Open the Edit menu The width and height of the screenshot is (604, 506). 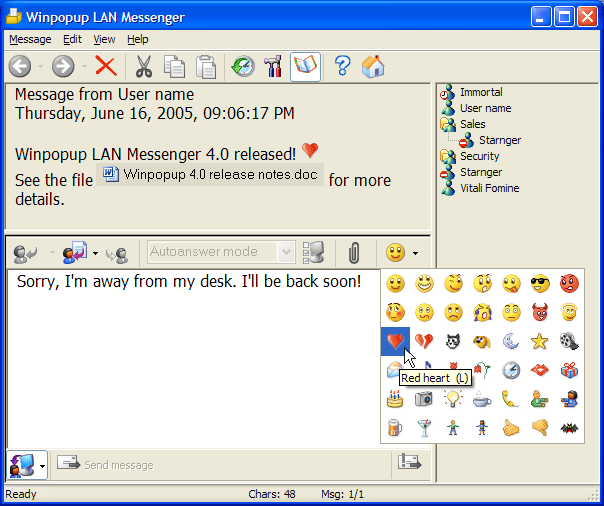point(72,39)
